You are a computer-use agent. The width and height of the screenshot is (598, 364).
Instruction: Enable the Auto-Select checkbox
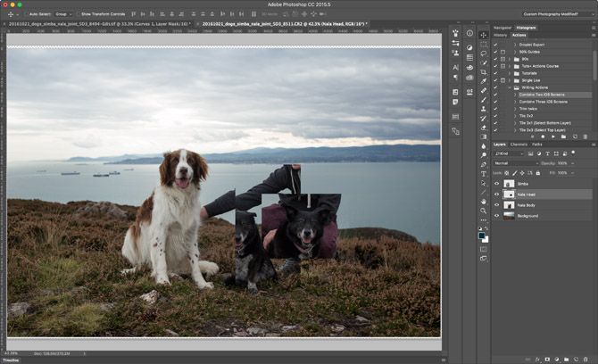click(x=26, y=14)
